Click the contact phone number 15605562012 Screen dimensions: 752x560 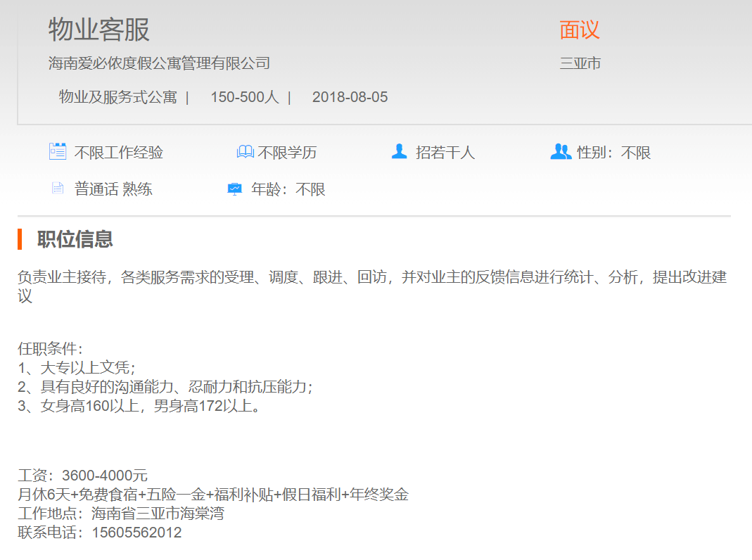136,533
